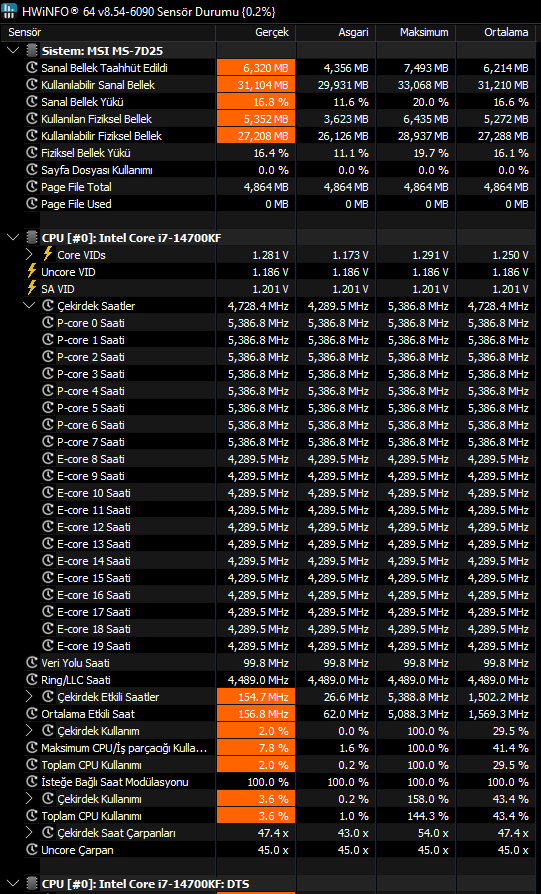Screen dimensions: 541x894
Task: Click the 1.291 V maximum of Core VIDs
Action: coord(430,255)
